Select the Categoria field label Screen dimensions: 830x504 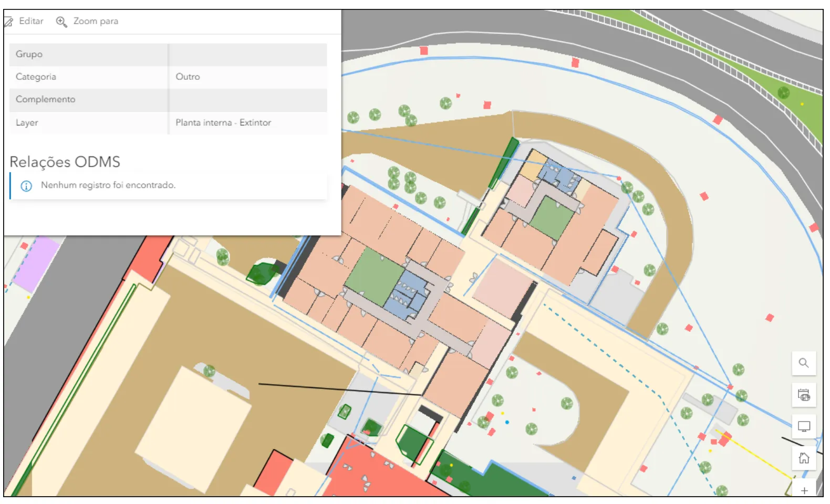(x=36, y=77)
